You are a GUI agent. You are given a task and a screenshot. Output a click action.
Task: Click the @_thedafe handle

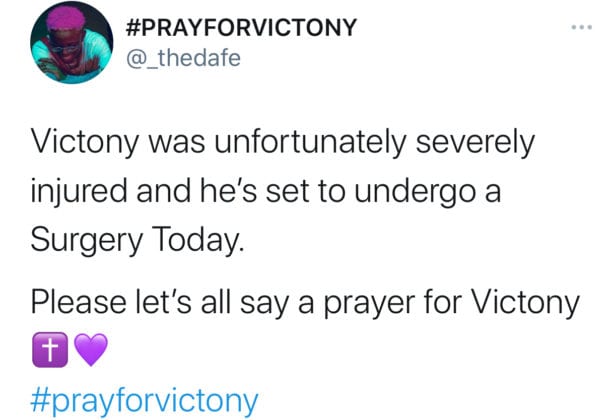(x=183, y=59)
